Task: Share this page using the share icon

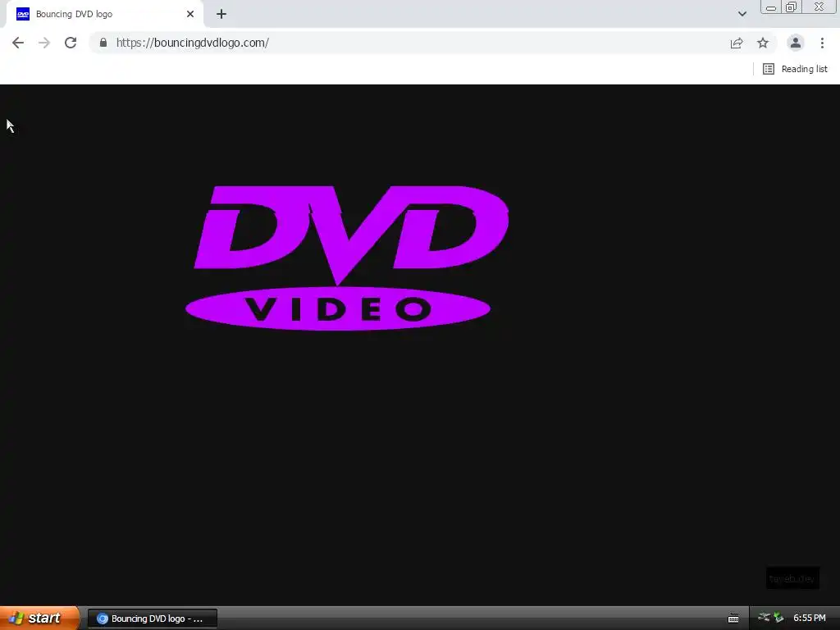Action: coord(737,43)
